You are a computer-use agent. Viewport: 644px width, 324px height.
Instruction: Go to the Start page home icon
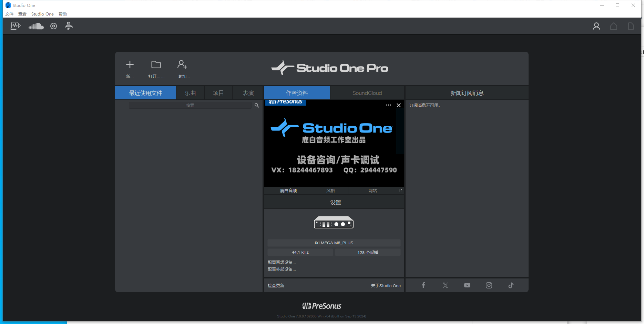[x=614, y=26]
